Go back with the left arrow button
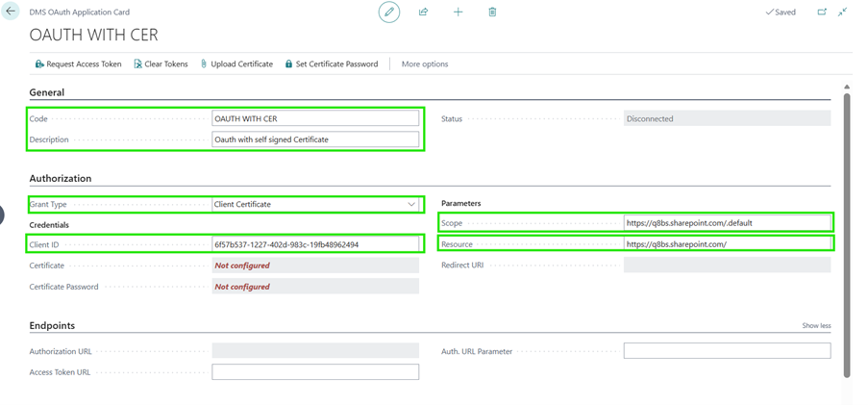Screen dimensions: 868x405 [11, 12]
